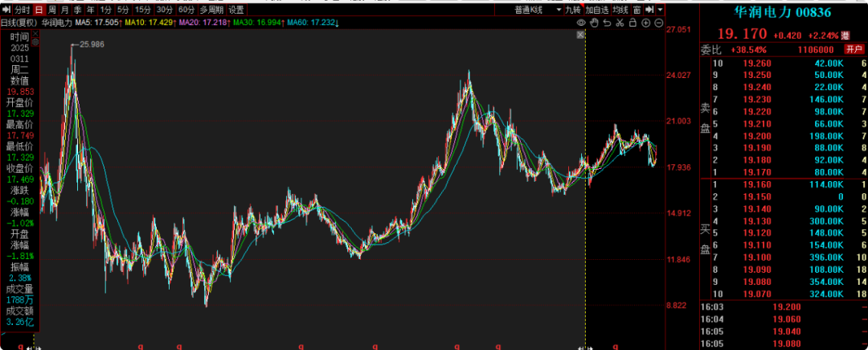This screenshot has width=868, height=350.
Task: Click the eye visibility icon above chart
Action: (582, 23)
